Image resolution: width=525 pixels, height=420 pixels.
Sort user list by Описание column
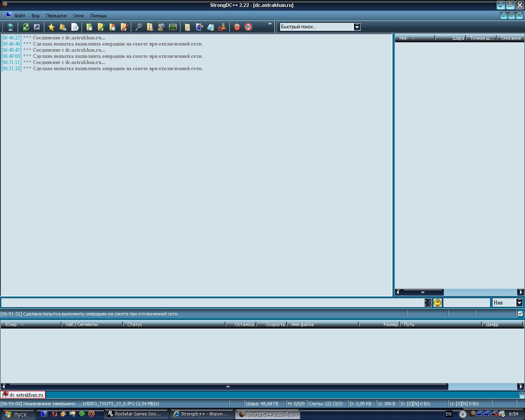[510, 38]
